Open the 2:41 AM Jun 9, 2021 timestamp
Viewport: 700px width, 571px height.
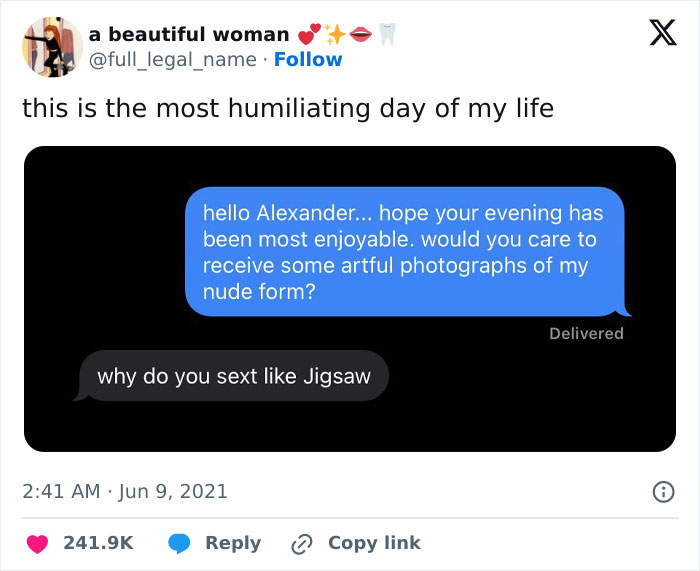[125, 491]
